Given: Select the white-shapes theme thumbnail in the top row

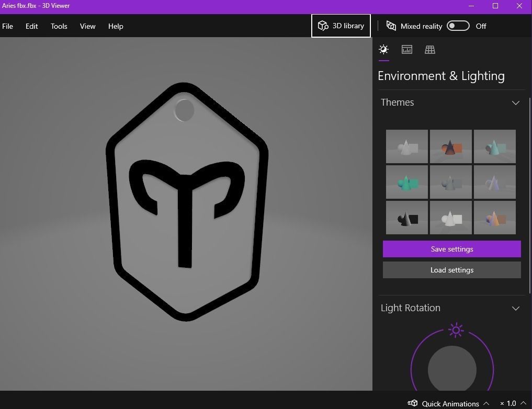Looking at the screenshot, I should click(x=407, y=146).
